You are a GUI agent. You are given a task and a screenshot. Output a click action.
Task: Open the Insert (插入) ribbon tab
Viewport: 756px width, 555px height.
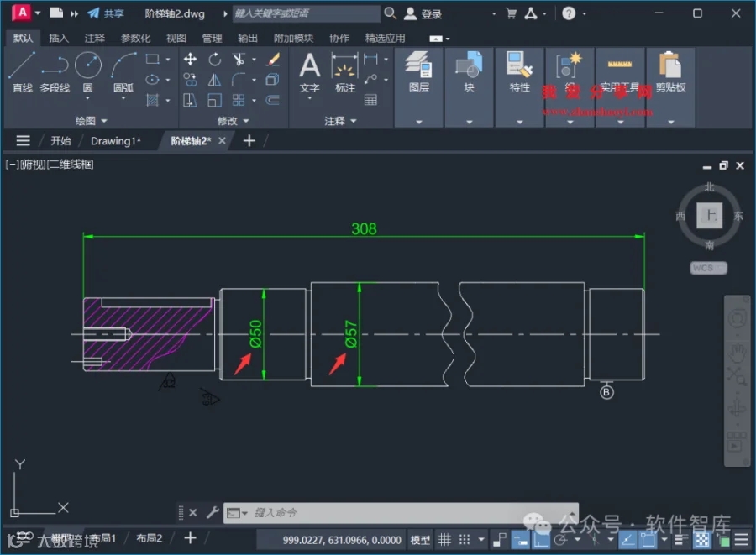[59, 38]
